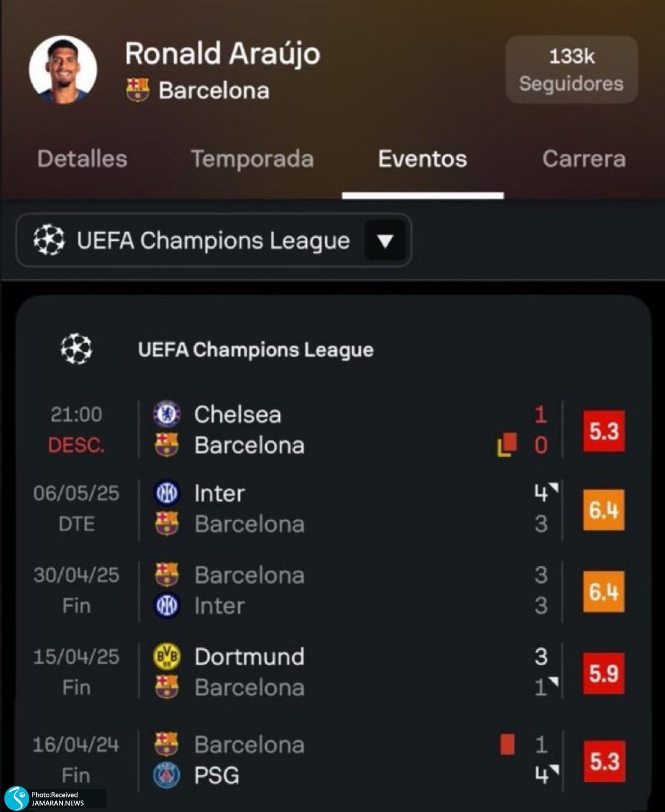
Task: Switch to the Detalles tab
Action: (x=82, y=159)
